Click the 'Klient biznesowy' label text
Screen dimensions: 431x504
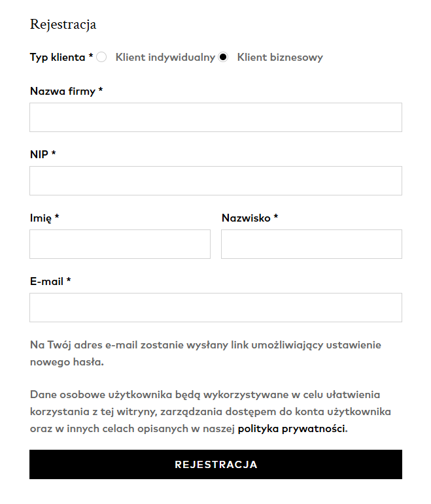[279, 57]
